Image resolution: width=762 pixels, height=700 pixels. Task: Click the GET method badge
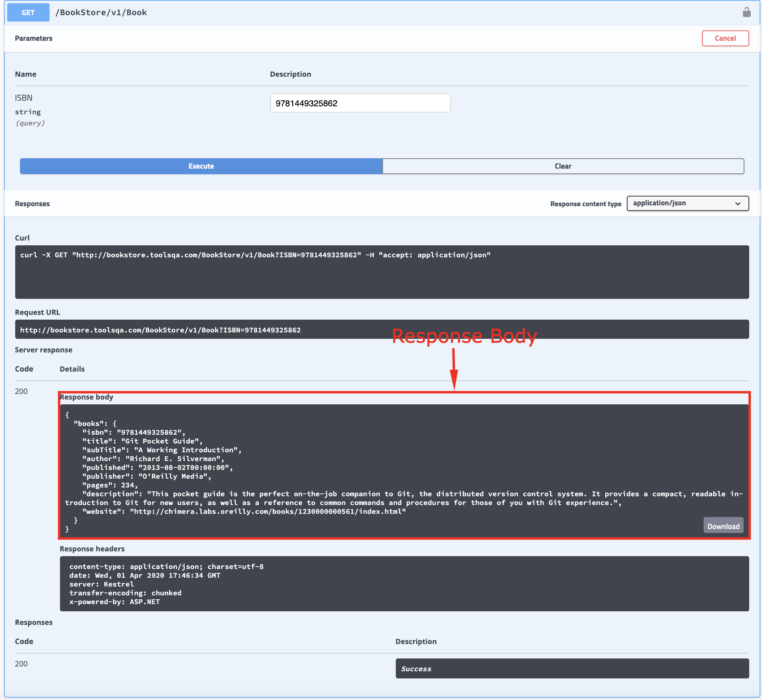(28, 12)
